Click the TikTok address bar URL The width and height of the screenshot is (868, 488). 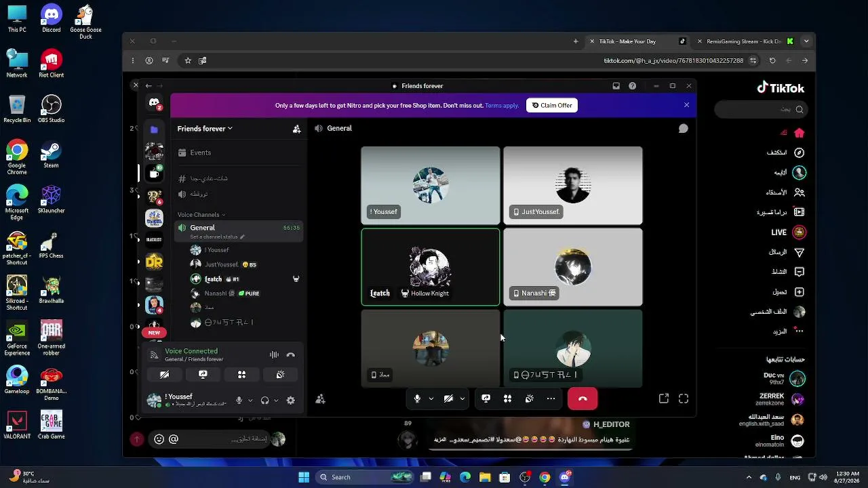pyautogui.click(x=673, y=60)
